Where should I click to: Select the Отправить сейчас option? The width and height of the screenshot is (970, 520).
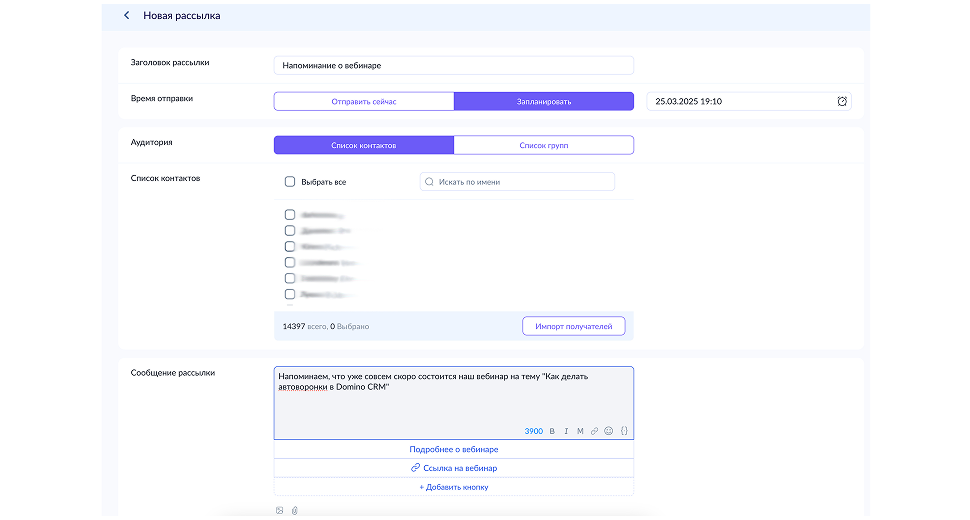[364, 101]
